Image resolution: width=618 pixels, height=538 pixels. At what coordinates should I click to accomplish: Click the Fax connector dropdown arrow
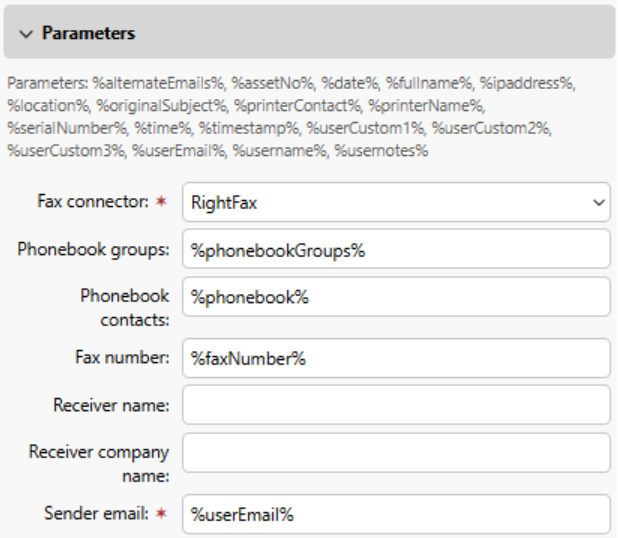coord(598,202)
